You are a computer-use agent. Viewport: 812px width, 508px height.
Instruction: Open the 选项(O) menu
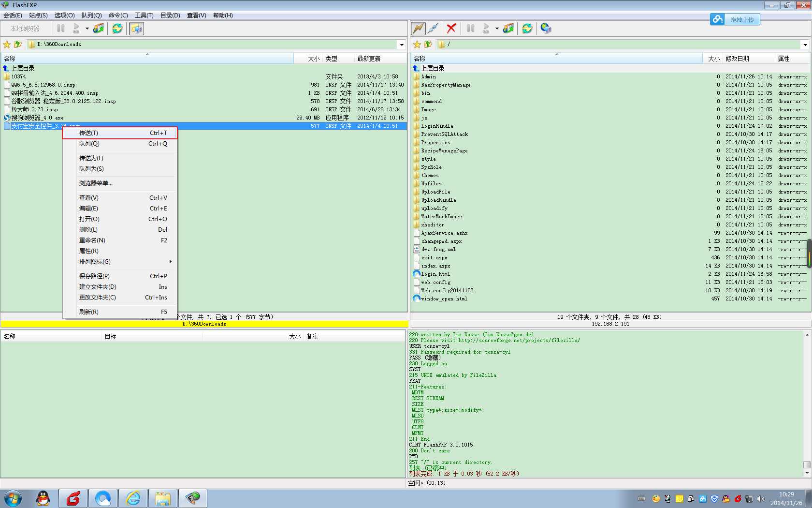[64, 15]
